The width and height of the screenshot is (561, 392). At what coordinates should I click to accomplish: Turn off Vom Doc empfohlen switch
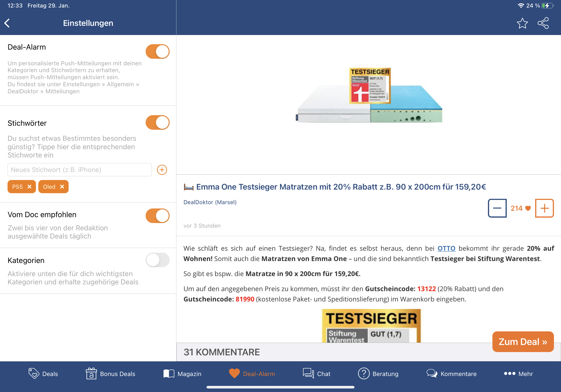pyautogui.click(x=158, y=216)
